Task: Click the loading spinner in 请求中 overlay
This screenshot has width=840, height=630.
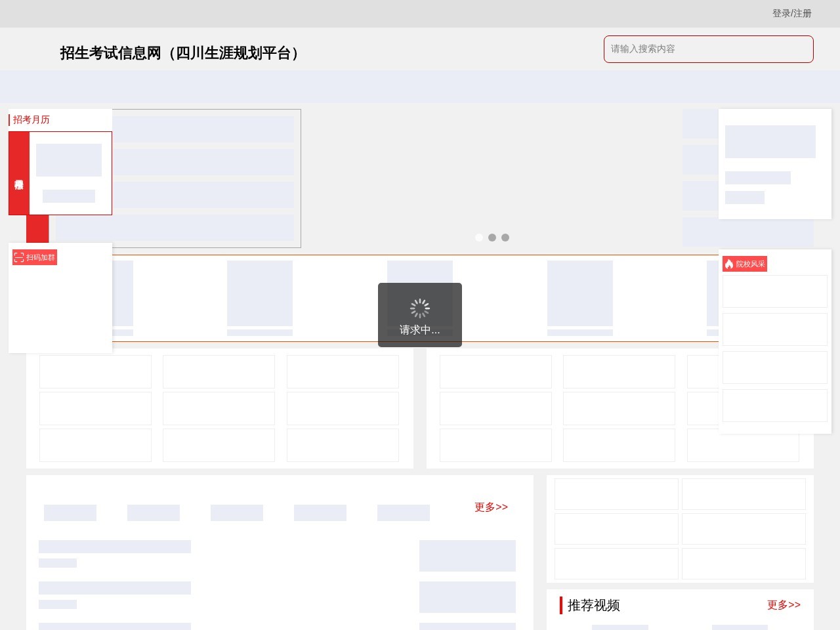Action: click(420, 308)
